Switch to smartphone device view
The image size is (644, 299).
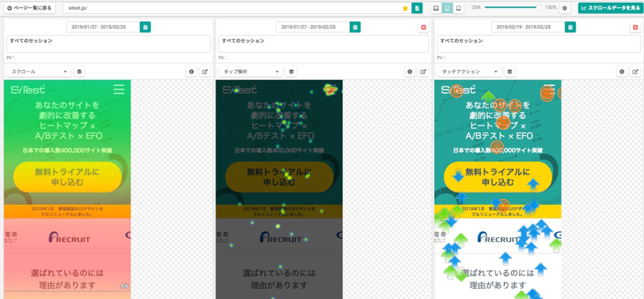(x=447, y=8)
